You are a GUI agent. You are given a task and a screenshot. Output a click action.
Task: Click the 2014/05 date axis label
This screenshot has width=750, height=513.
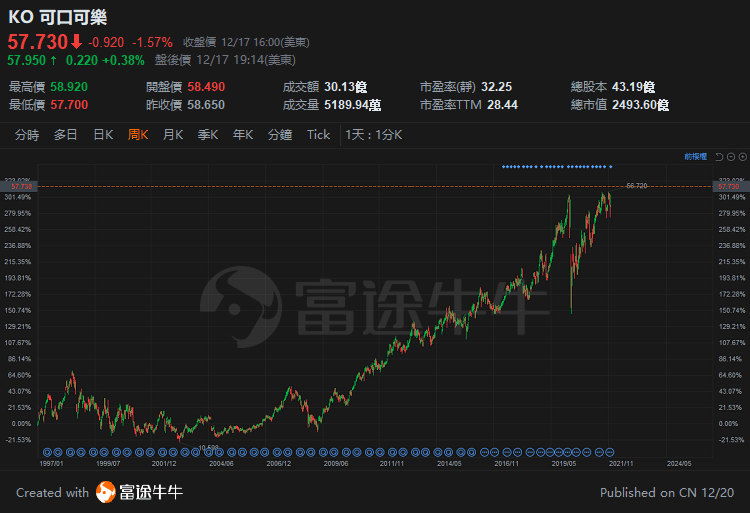tap(449, 463)
